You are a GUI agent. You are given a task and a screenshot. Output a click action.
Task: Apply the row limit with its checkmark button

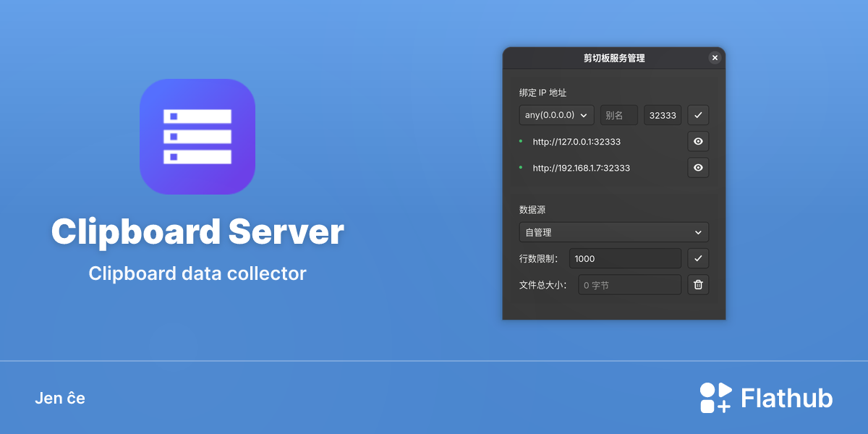tap(698, 258)
